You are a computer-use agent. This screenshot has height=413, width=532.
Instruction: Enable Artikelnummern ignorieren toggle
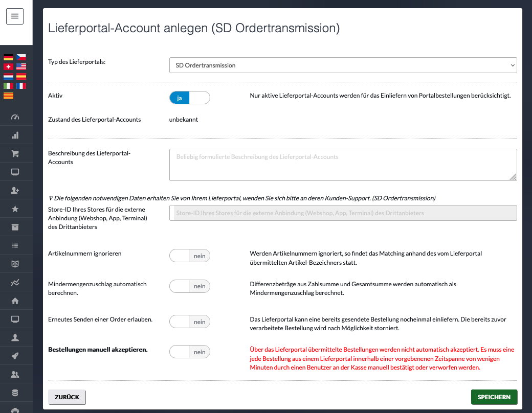190,256
